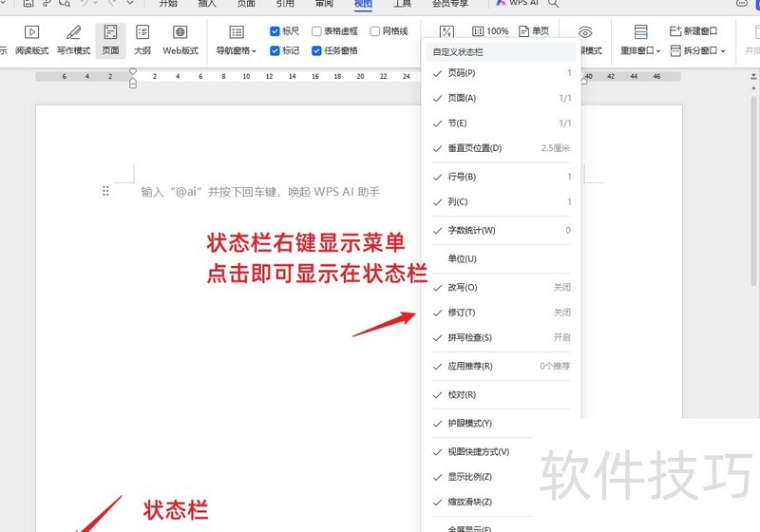
Task: Expand the Navigation Pane dropdown
Action: (x=236, y=50)
